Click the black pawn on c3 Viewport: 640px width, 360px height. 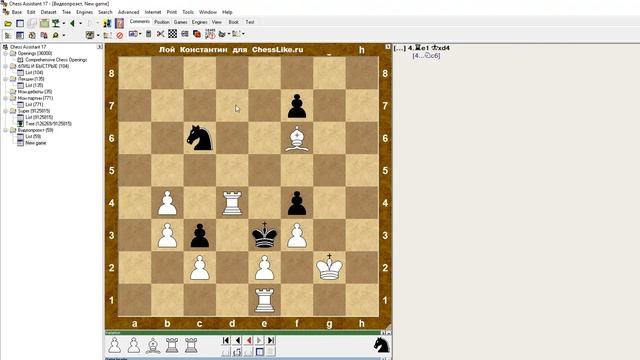click(x=200, y=236)
